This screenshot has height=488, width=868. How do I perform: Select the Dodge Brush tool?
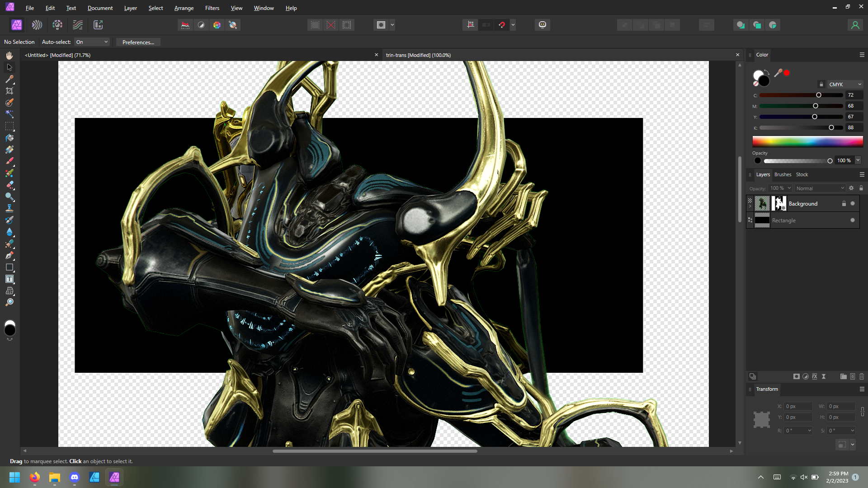click(x=9, y=197)
